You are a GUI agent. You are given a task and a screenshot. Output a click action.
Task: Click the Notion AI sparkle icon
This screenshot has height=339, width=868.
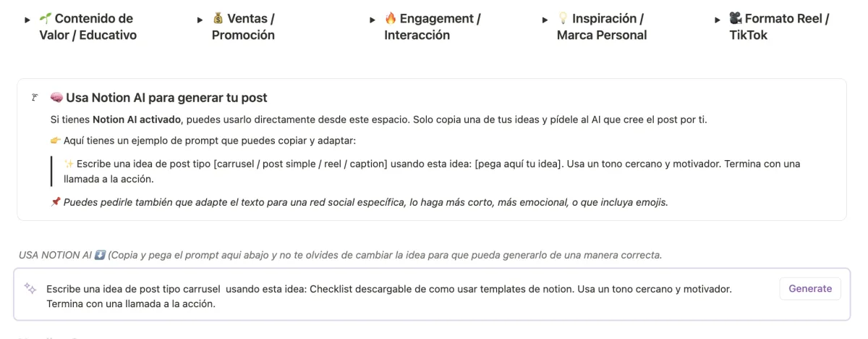click(x=30, y=288)
